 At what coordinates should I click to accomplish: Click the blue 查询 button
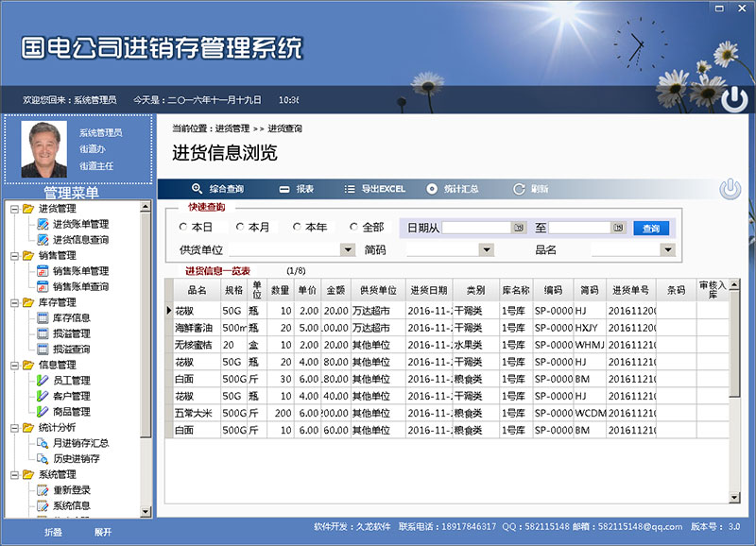[651, 228]
